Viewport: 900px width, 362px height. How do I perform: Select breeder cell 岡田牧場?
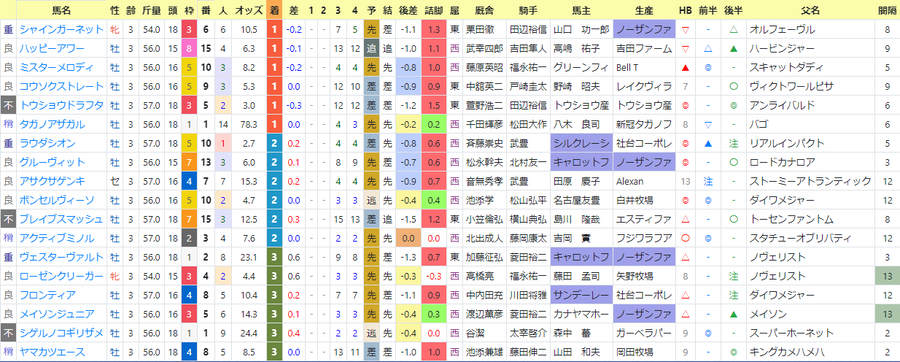643,351
